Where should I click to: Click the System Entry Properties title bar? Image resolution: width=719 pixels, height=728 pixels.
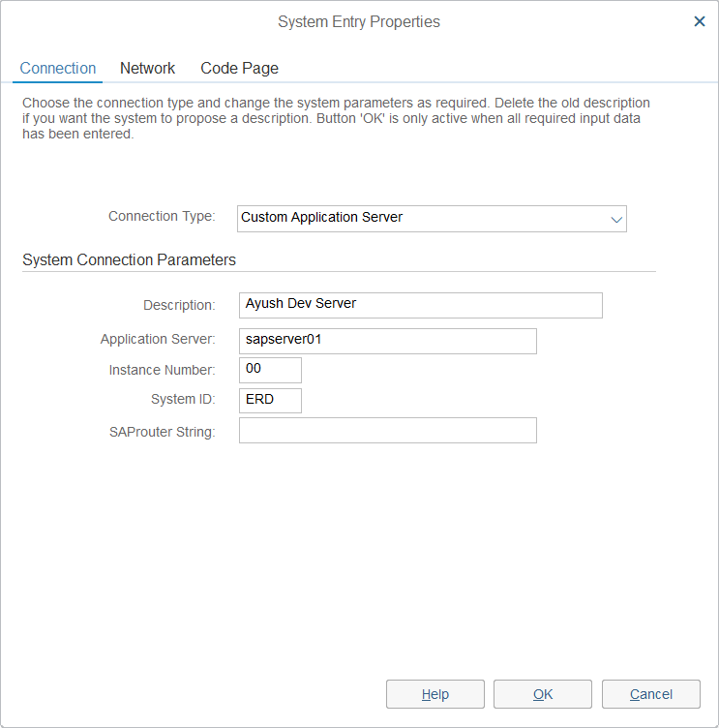click(x=358, y=21)
